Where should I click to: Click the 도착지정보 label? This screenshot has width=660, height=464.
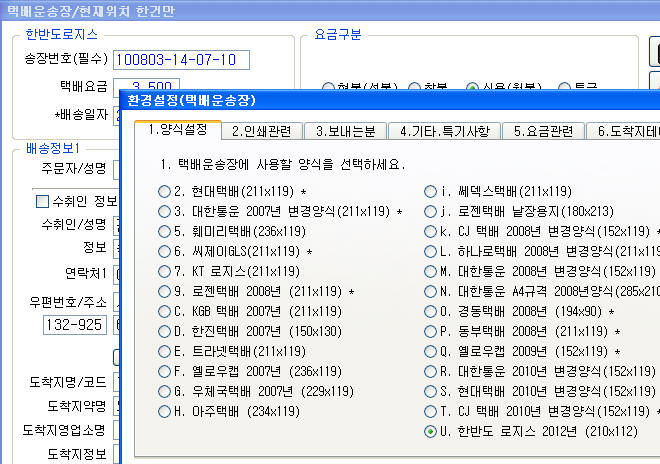coord(77,454)
